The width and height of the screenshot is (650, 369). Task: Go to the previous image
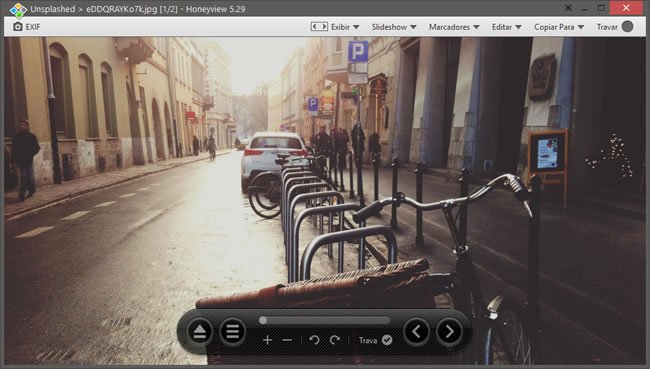pos(417,332)
